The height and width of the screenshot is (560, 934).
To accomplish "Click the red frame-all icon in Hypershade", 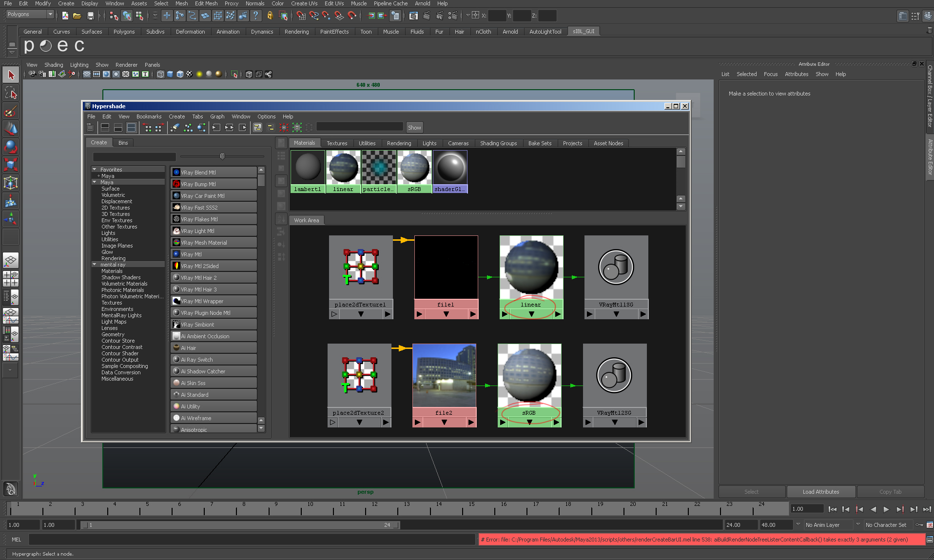I will point(284,128).
